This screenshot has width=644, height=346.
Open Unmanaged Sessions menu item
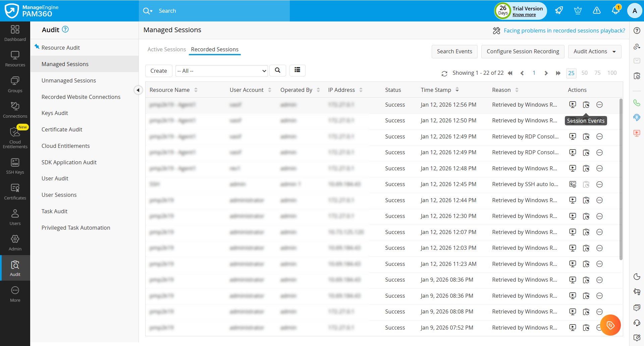click(68, 80)
